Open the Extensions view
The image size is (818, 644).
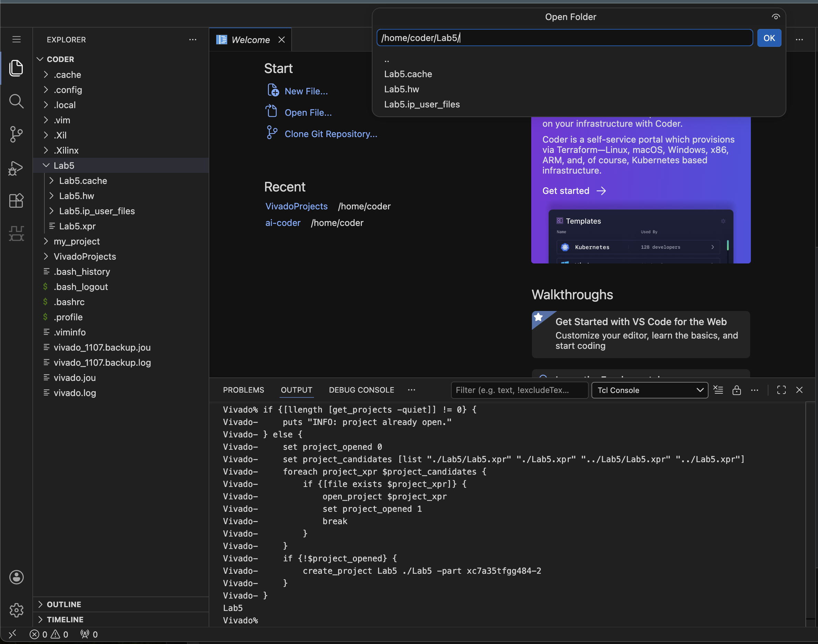coord(16,200)
